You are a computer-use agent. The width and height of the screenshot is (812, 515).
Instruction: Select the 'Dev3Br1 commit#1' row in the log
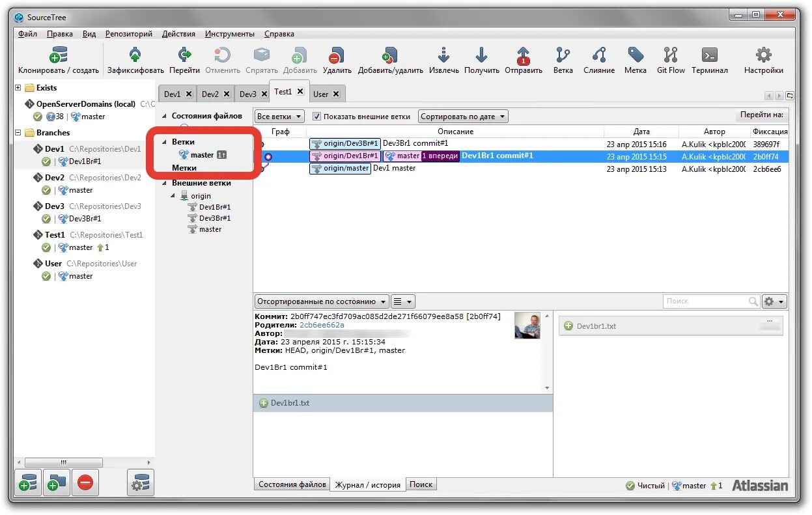(x=521, y=144)
